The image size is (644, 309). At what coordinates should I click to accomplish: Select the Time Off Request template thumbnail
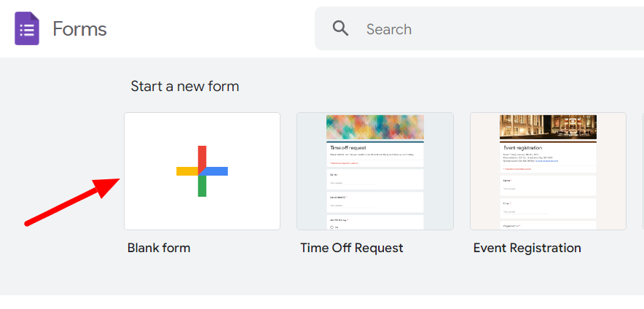[x=375, y=171]
